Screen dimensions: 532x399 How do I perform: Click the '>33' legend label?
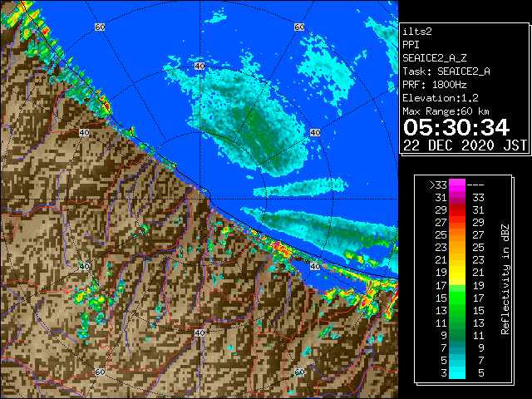(438, 185)
